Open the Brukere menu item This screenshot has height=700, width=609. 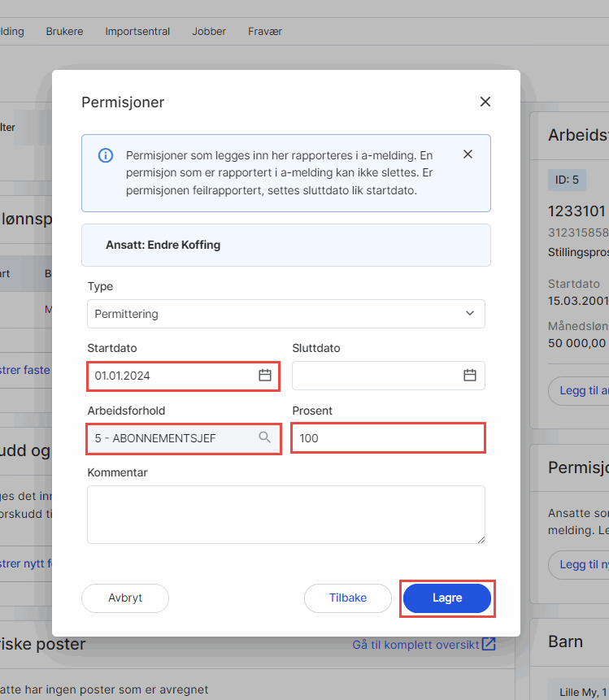[x=64, y=32]
